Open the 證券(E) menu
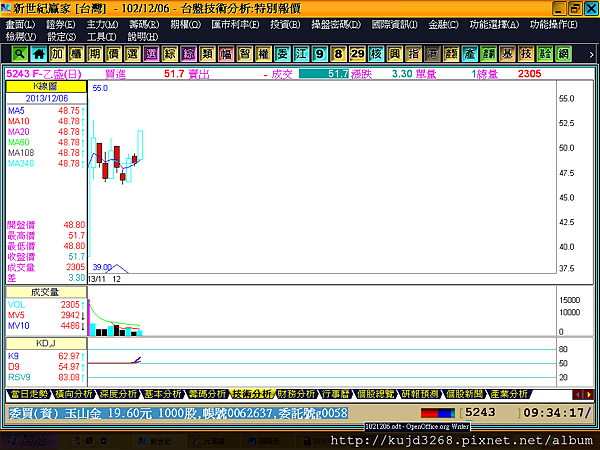Image resolution: width=600 pixels, height=450 pixels. coord(61,24)
